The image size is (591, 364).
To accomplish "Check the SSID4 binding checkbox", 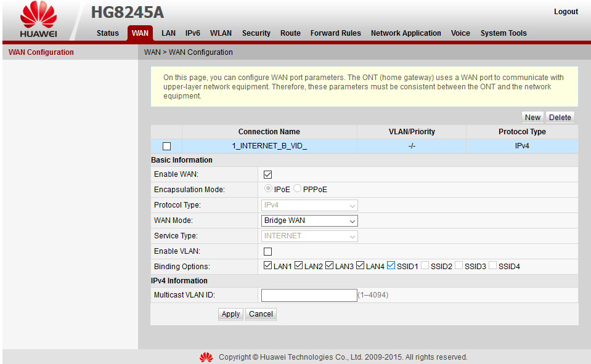I will 492,265.
